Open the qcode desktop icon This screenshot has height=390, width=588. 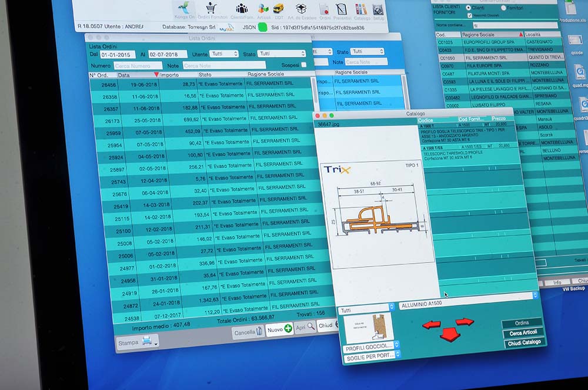(x=576, y=44)
